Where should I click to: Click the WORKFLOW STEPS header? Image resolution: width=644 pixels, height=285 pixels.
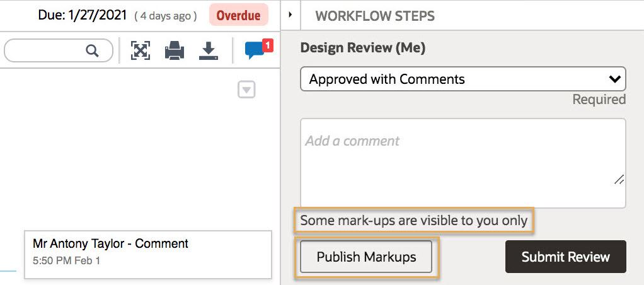click(x=374, y=16)
